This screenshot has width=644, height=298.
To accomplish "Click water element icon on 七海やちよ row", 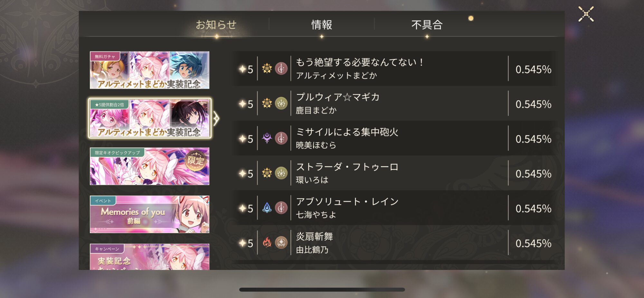I will tap(267, 208).
